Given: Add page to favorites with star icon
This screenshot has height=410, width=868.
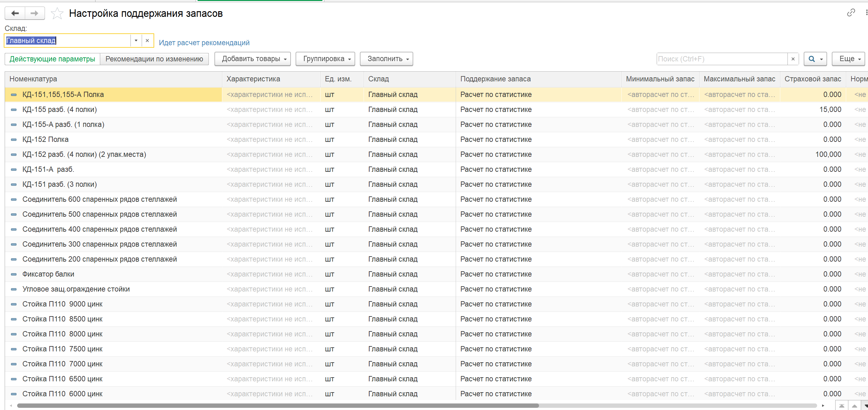Looking at the screenshot, I should [x=57, y=13].
